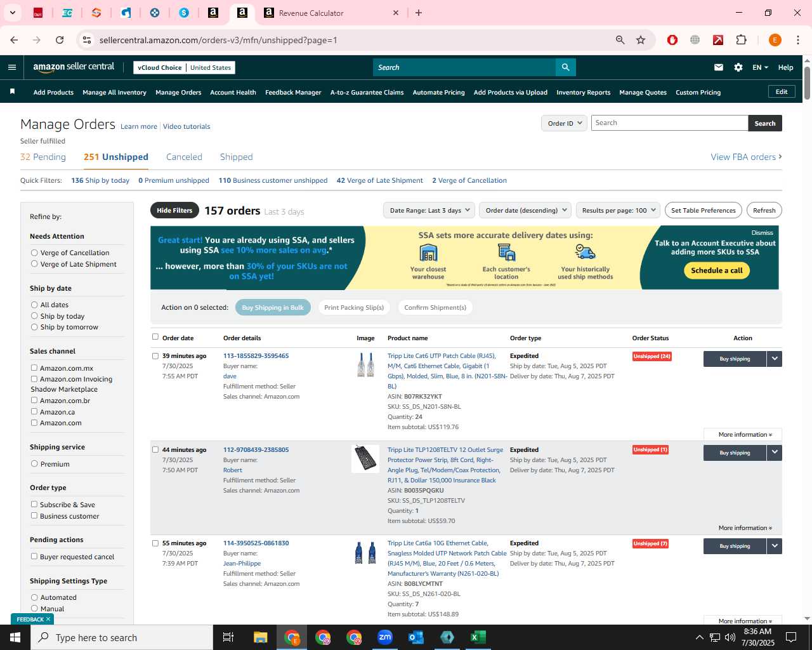
Task: Open the settings gear in Seller Central header
Action: (x=738, y=67)
